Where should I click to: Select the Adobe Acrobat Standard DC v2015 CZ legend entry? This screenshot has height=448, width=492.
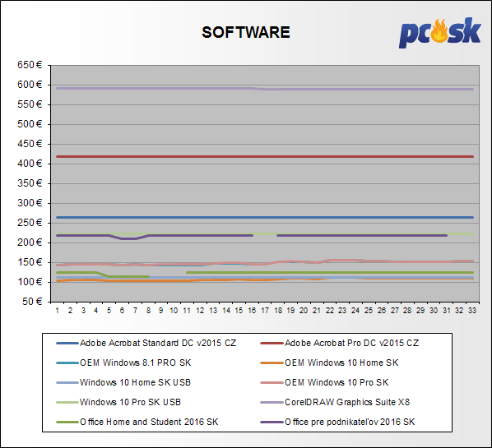coord(146,343)
